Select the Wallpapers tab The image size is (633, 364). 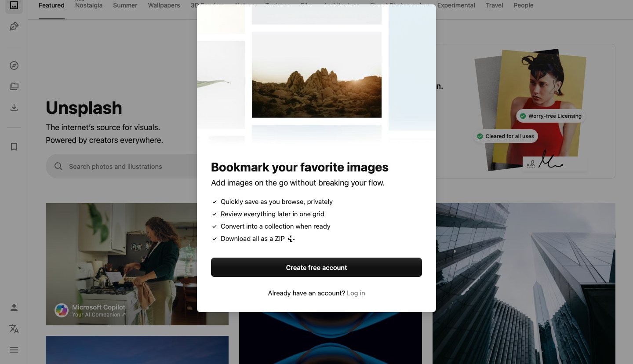[164, 6]
